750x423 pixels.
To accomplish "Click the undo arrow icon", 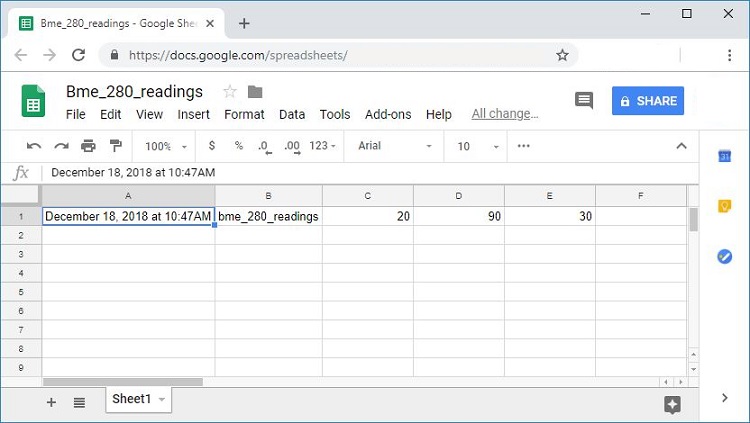I will pos(34,146).
